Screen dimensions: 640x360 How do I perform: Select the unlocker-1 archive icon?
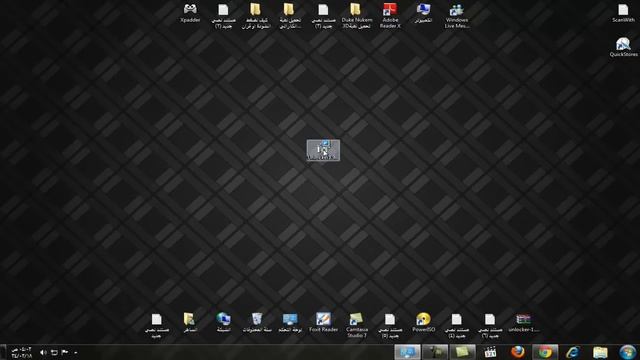pyautogui.click(x=524, y=322)
